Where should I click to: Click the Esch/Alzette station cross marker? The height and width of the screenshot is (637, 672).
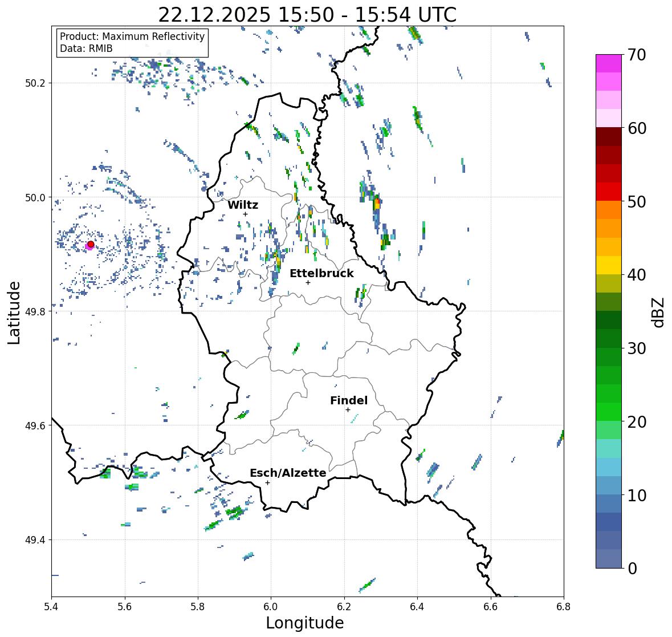click(x=267, y=482)
